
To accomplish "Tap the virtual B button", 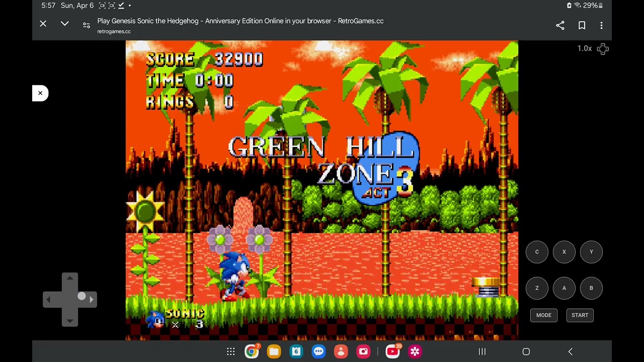I will pyautogui.click(x=591, y=288).
